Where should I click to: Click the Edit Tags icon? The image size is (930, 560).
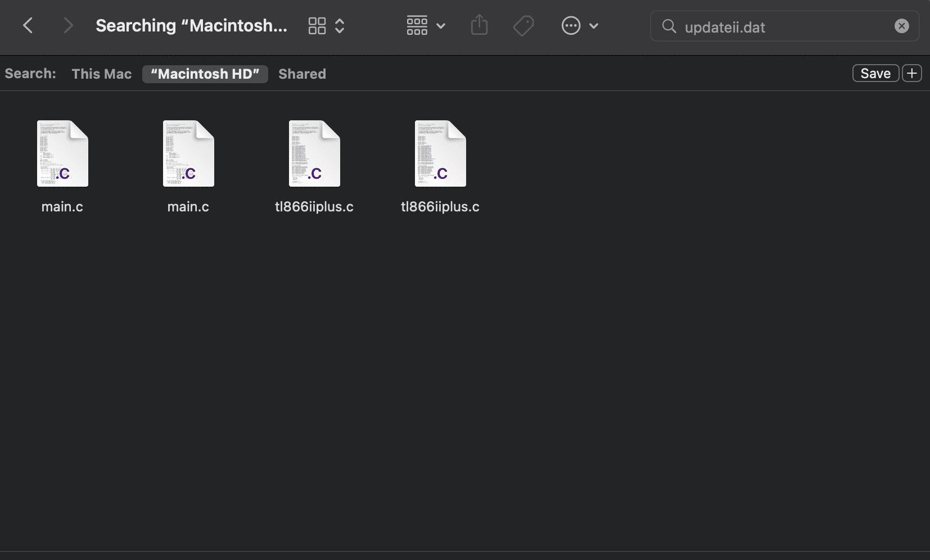(x=523, y=26)
